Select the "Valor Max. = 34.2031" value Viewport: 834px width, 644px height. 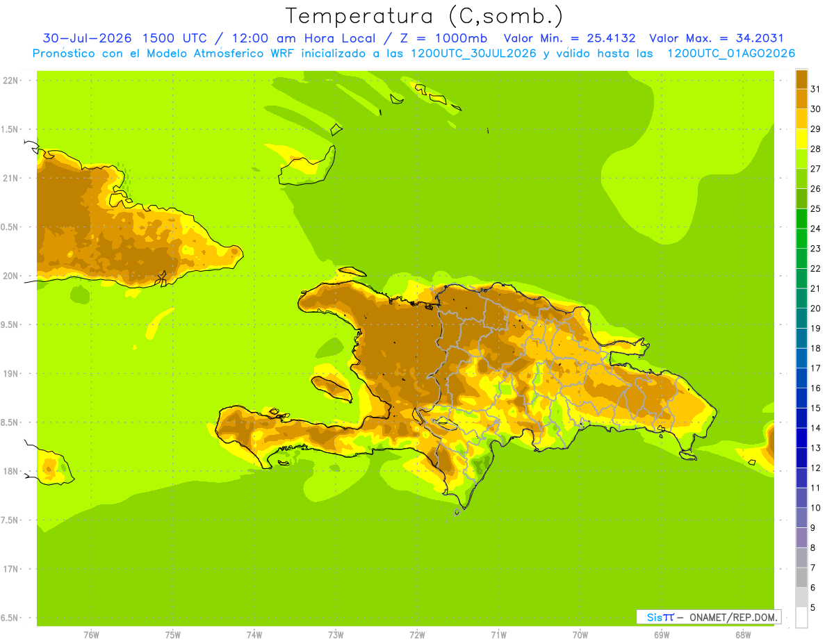(x=717, y=38)
